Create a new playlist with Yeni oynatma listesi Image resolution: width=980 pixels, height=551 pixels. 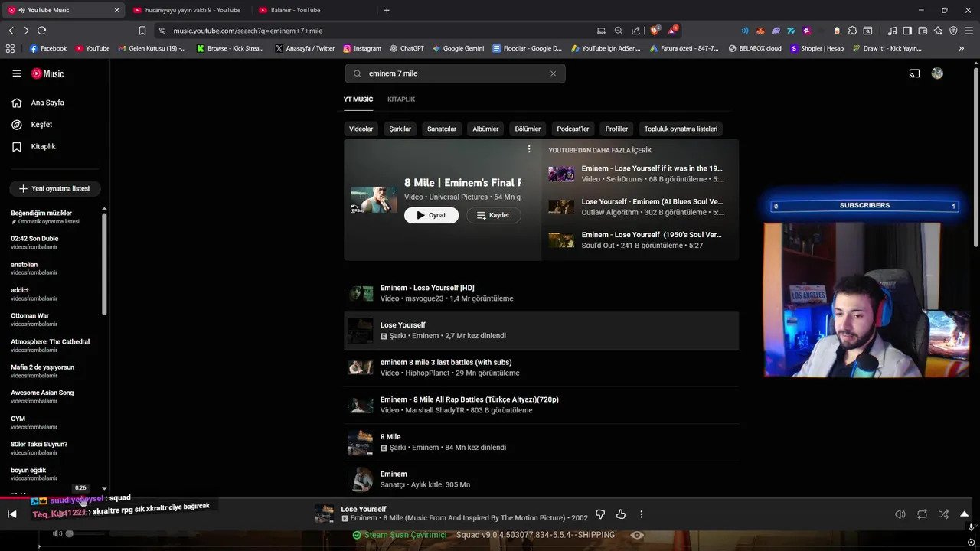(x=54, y=188)
